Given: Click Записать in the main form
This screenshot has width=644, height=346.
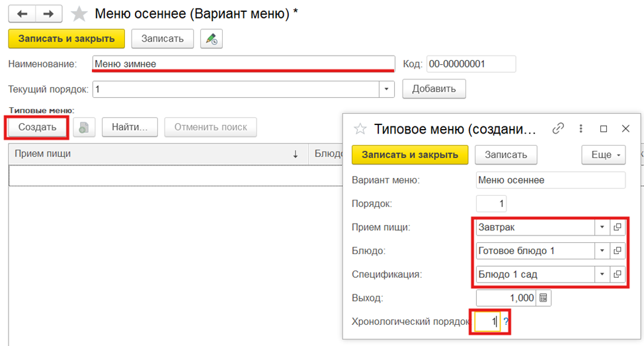Looking at the screenshot, I should (163, 38).
